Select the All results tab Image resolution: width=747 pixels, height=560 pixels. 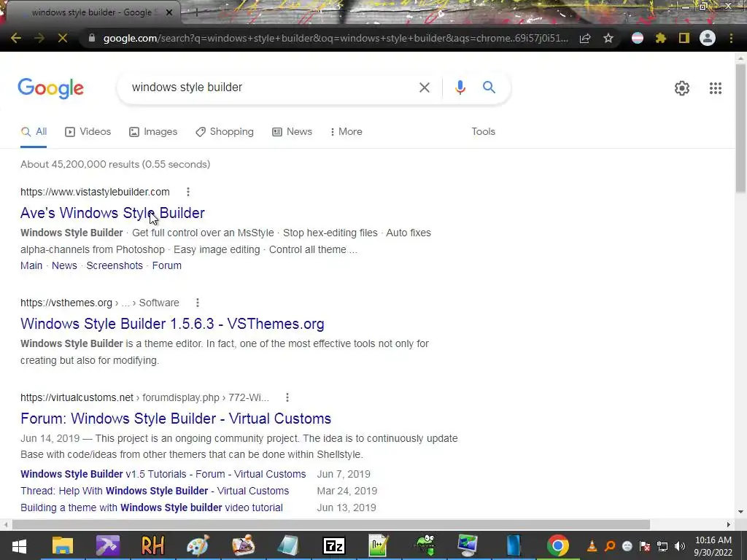[34, 132]
